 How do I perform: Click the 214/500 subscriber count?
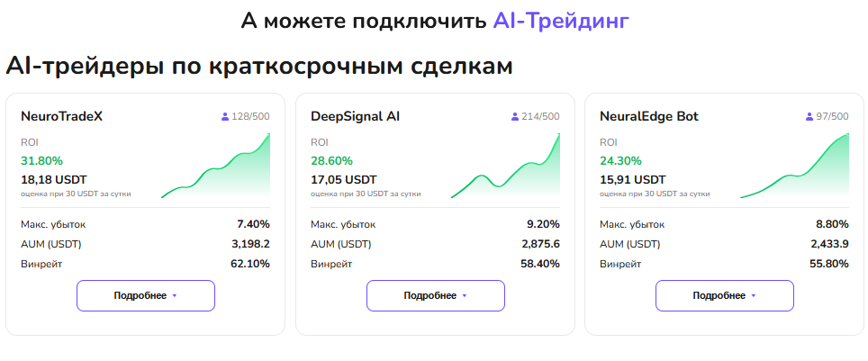click(540, 117)
